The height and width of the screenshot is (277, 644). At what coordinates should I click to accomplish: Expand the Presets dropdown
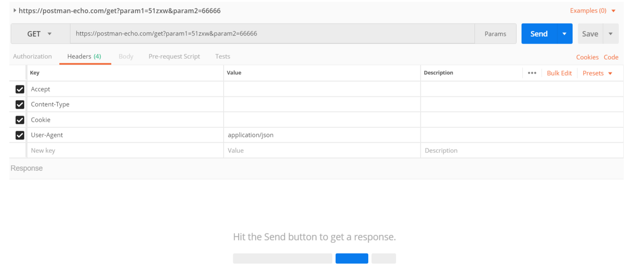(597, 73)
